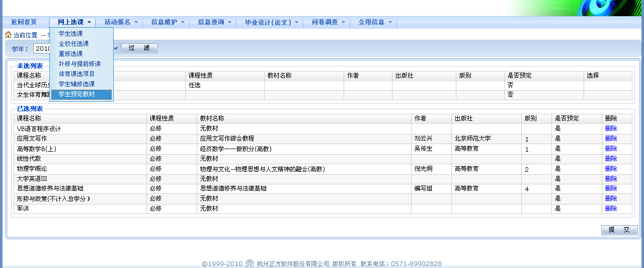Open the 问卷调查 menu
644x268 pixels.
(x=329, y=22)
